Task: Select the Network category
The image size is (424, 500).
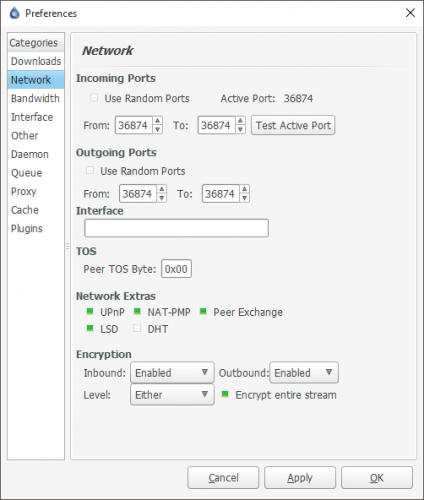Action: 36,80
